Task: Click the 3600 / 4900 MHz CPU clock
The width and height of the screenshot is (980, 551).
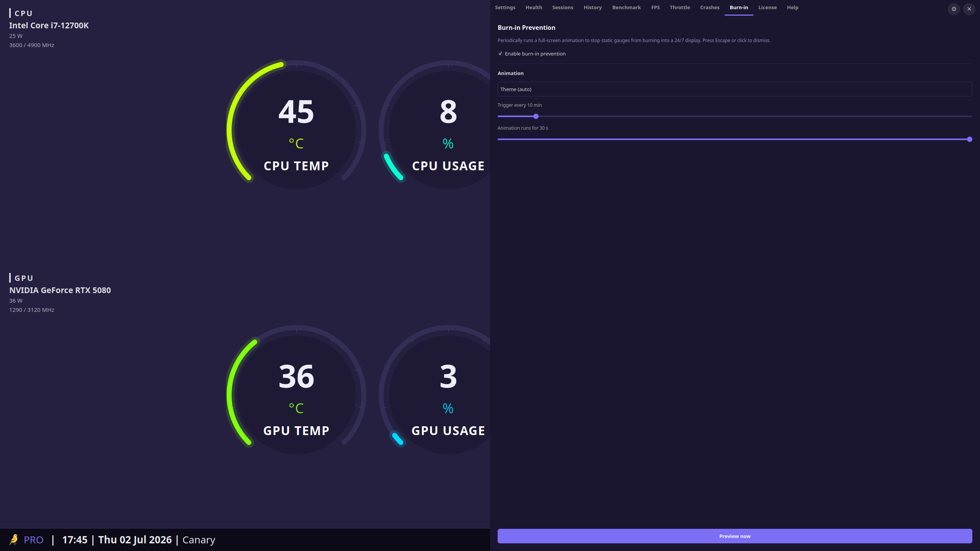Action: [32, 45]
